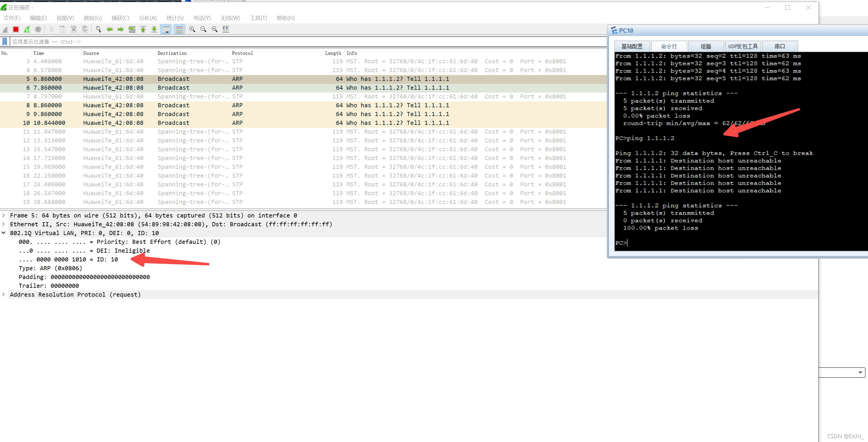Click the PC> prompt in PC10 terminal

point(621,243)
